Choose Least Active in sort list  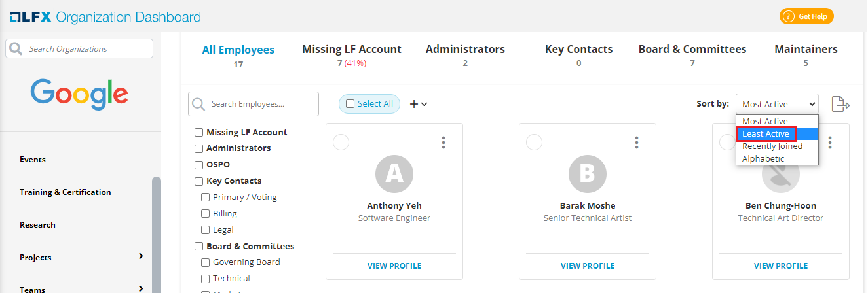pyautogui.click(x=766, y=134)
